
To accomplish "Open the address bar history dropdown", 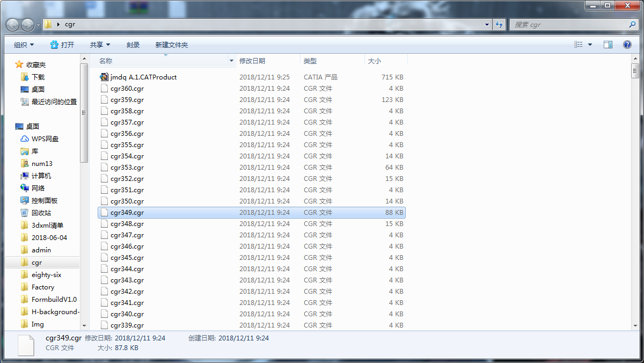I will (x=487, y=25).
